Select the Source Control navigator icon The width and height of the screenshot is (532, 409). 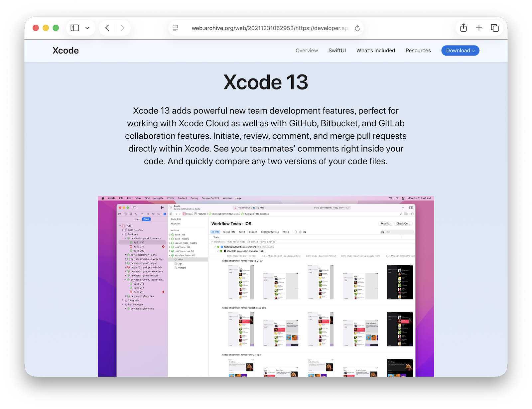(x=125, y=214)
